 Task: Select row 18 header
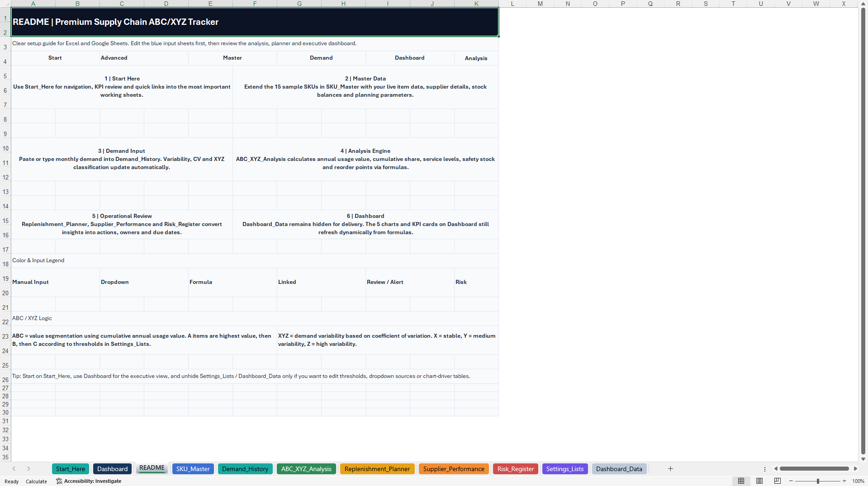coord(5,260)
